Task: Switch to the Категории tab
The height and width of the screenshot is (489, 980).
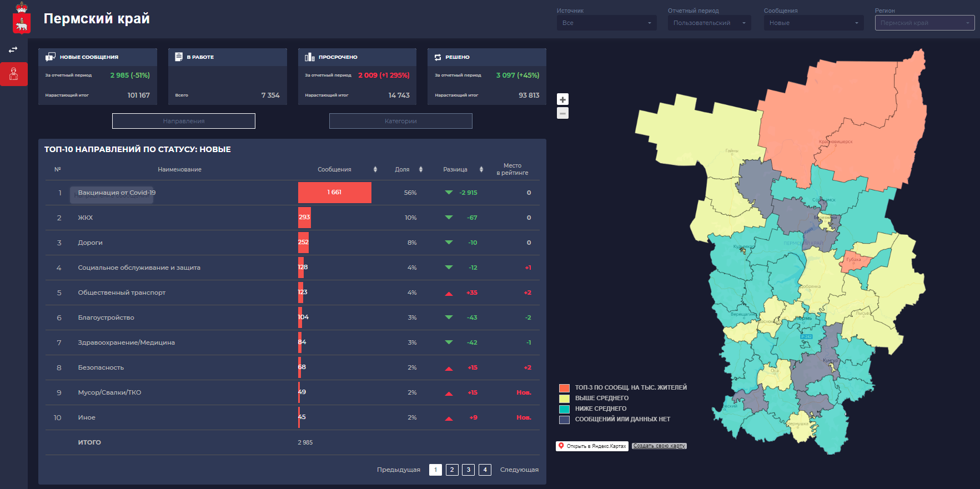Action: (400, 121)
